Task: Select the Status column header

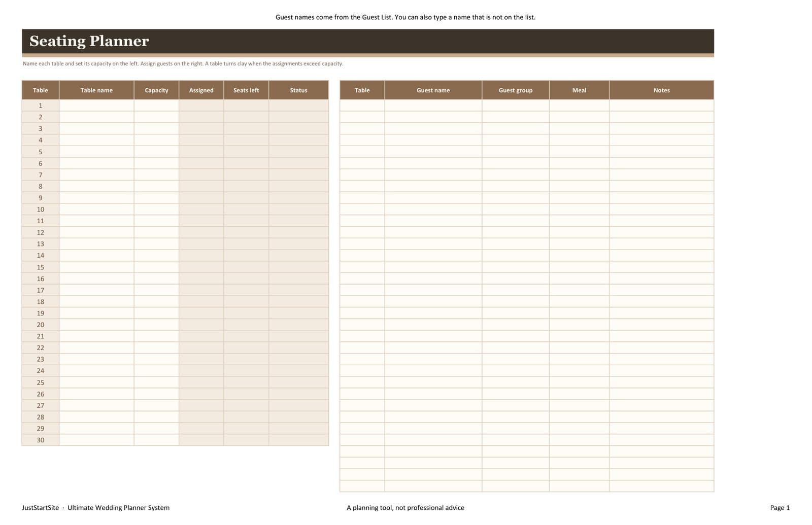Action: [298, 90]
